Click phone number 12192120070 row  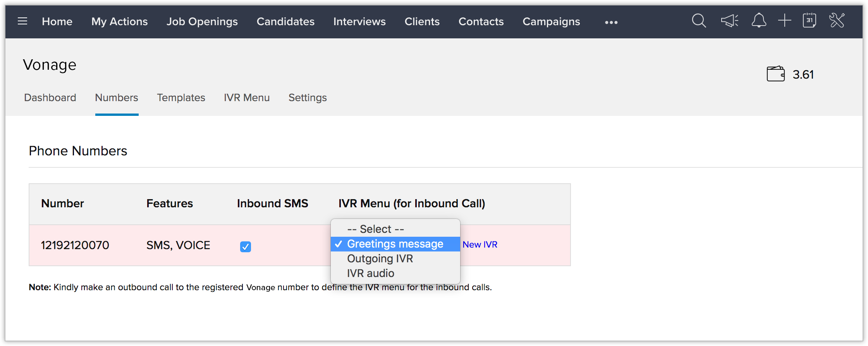pyautogui.click(x=75, y=245)
